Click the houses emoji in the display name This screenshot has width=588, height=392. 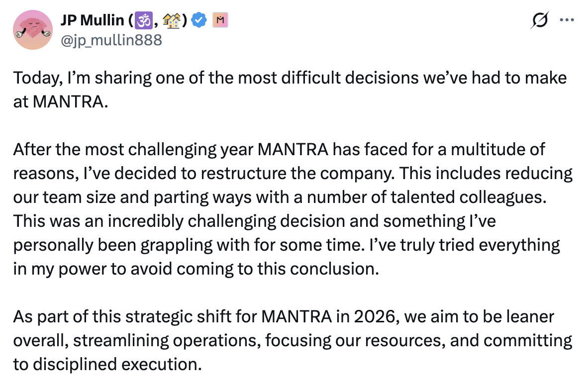tap(171, 21)
